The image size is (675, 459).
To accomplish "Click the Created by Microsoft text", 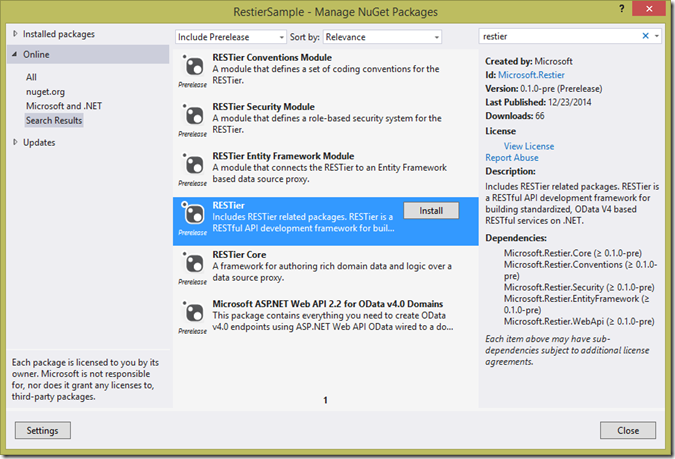I will tap(529, 61).
